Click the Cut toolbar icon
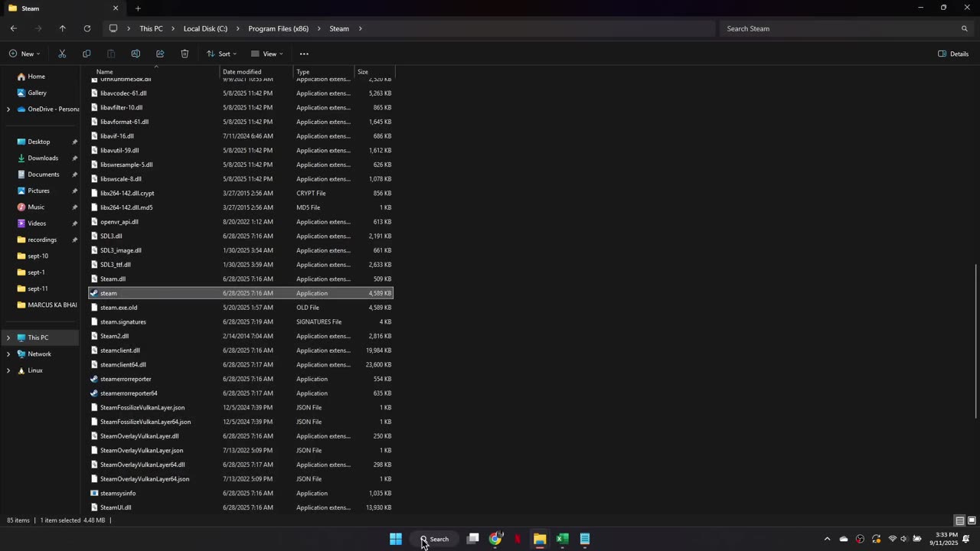The height and width of the screenshot is (551, 980). (62, 54)
